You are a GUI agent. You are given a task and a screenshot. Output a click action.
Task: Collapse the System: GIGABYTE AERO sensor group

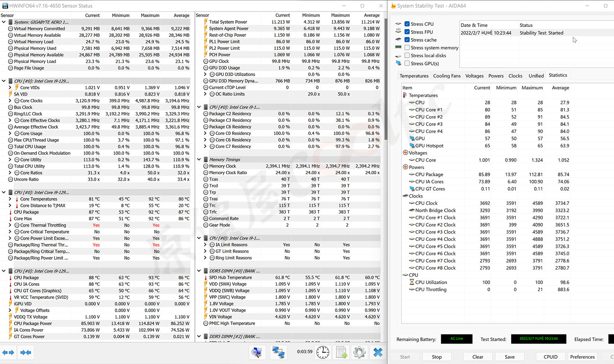(x=4, y=22)
